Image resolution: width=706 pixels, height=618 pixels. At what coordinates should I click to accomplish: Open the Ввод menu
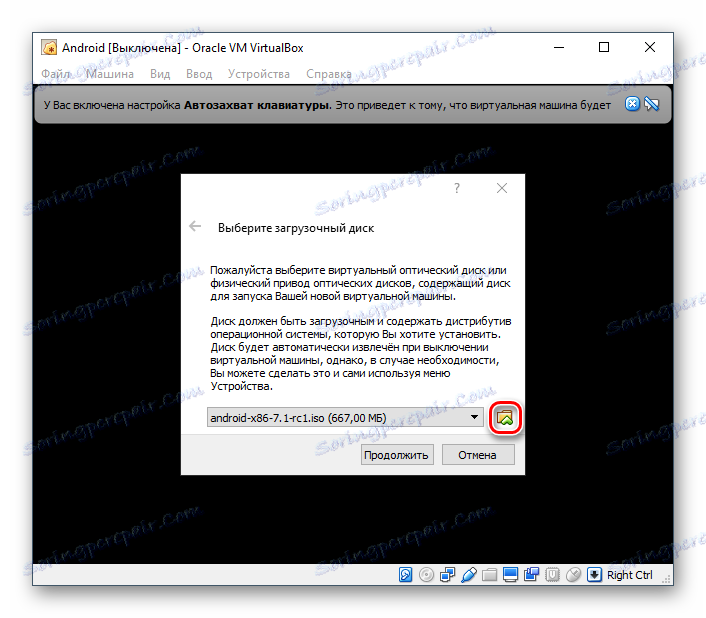tap(199, 74)
